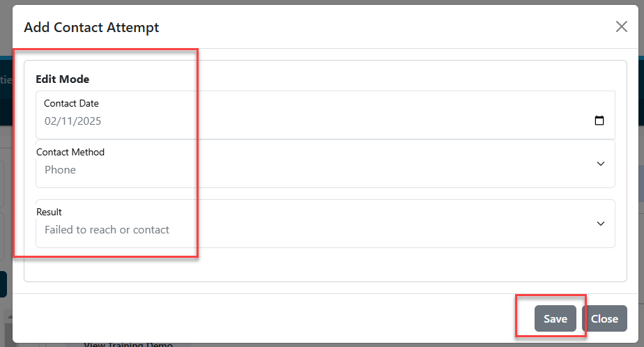
Task: Open the calendar picker icon
Action: [599, 121]
